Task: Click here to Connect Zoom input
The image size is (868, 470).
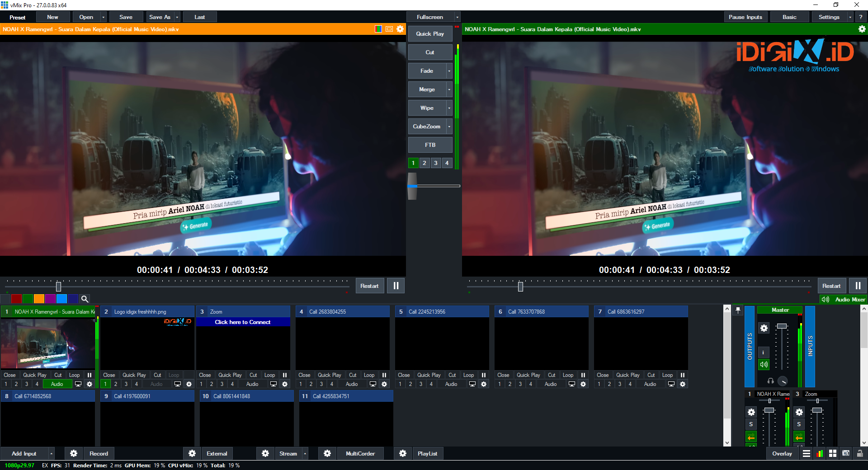Action: click(x=243, y=322)
